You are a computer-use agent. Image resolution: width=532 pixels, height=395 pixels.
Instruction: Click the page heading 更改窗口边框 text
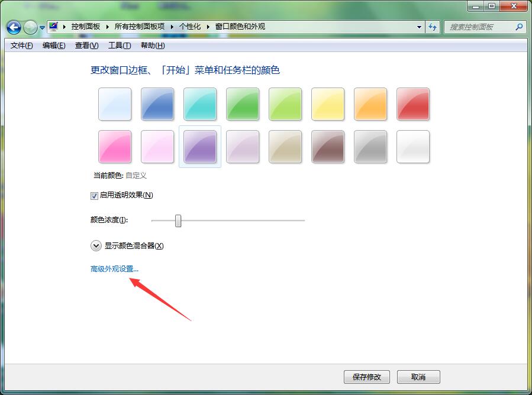tap(185, 70)
